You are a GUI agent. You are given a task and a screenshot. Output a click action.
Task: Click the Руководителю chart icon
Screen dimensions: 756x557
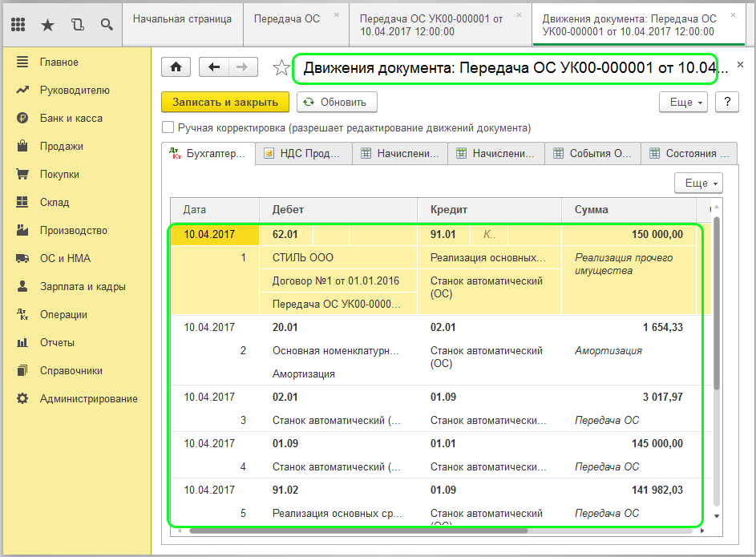coord(22,90)
